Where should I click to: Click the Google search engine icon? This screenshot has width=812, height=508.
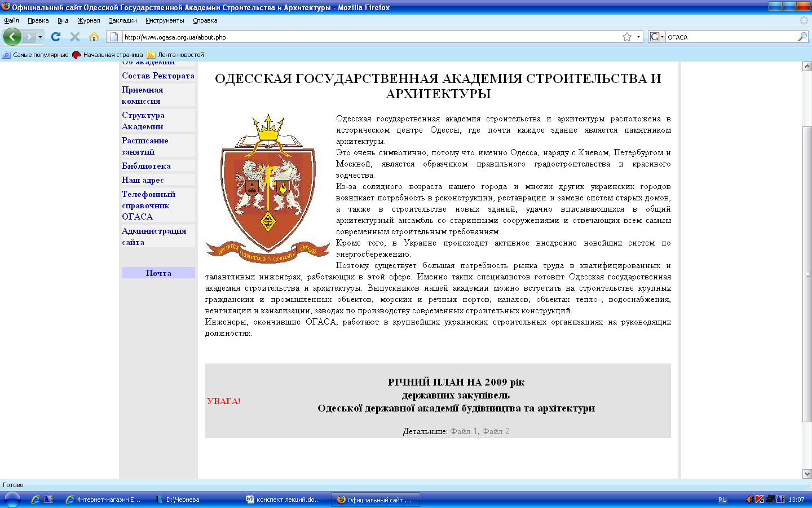click(656, 37)
